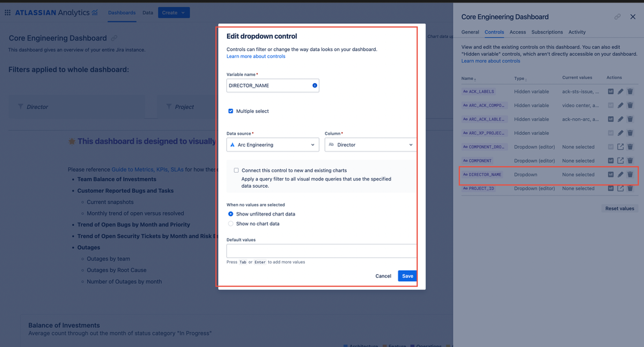
Task: Click Reset values button
Action: (x=620, y=208)
